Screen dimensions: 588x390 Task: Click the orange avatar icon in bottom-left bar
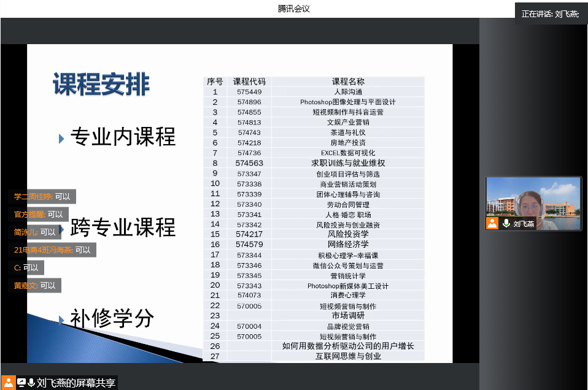(x=8, y=383)
